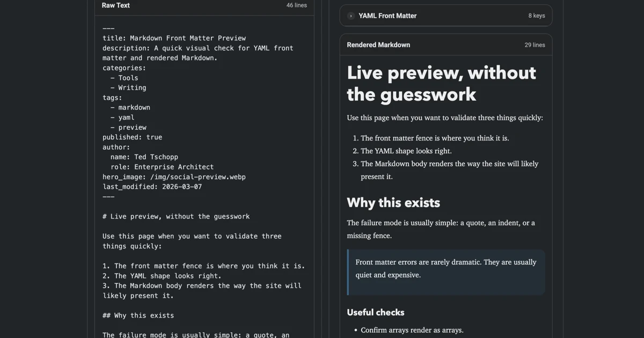Select the title line in Raw Text
Image resolution: width=644 pixels, height=338 pixels.
tap(174, 38)
